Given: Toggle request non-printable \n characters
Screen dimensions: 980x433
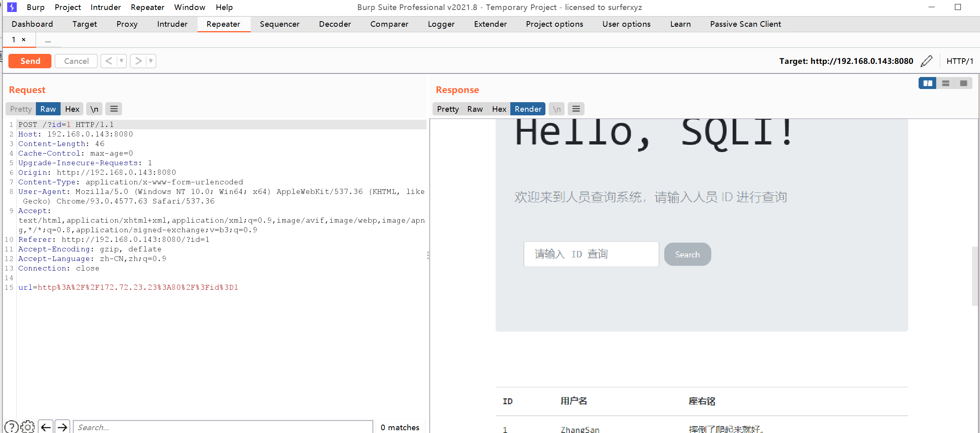Looking at the screenshot, I should 94,109.
